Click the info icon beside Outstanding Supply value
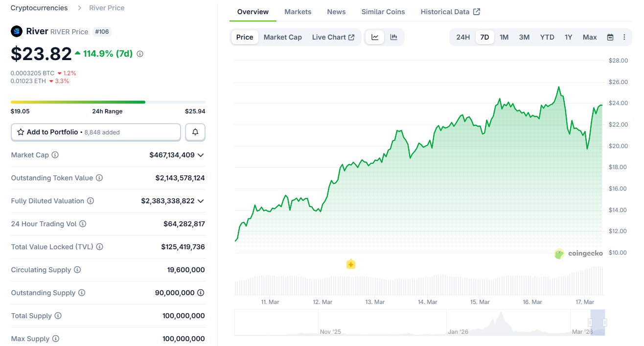 pyautogui.click(x=201, y=293)
